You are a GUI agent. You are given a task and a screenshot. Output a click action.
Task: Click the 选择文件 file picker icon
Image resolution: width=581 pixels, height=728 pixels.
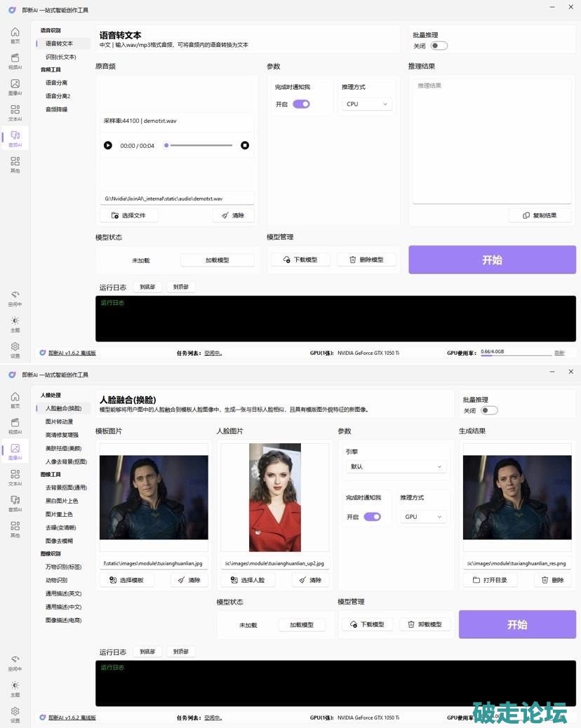129,215
